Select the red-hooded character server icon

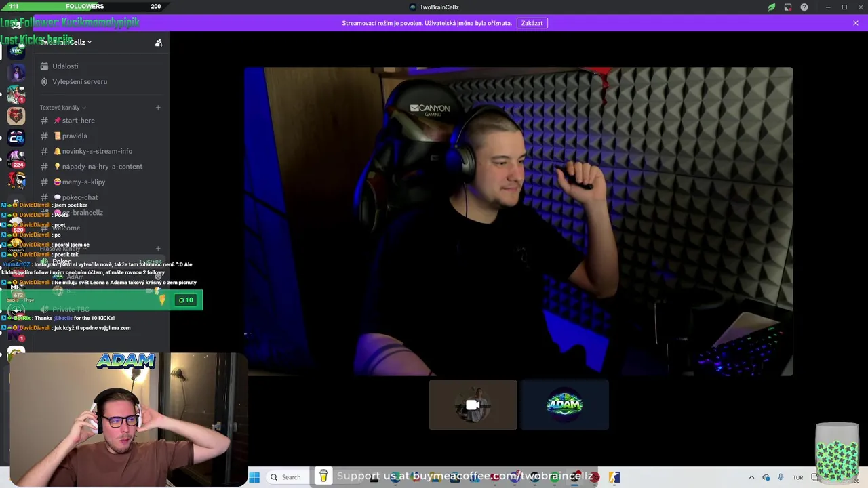16,181
